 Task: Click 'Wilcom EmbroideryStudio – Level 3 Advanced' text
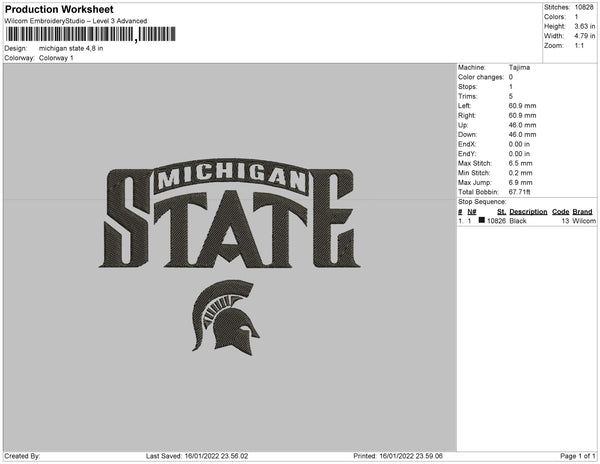point(76,21)
